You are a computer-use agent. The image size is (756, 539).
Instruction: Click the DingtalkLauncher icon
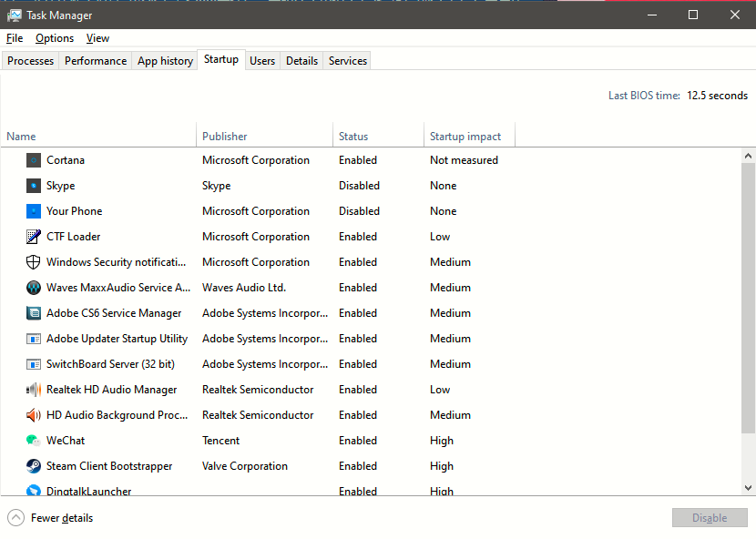34,491
